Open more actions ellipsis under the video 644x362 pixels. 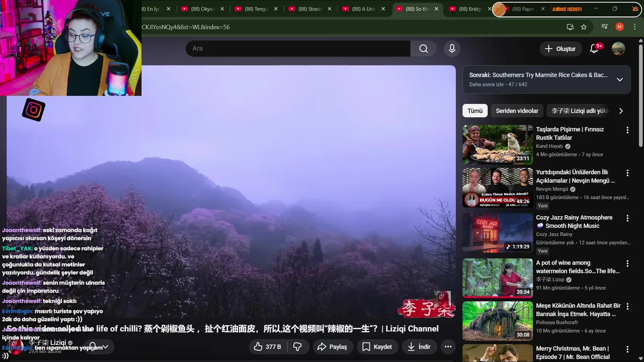tap(448, 347)
